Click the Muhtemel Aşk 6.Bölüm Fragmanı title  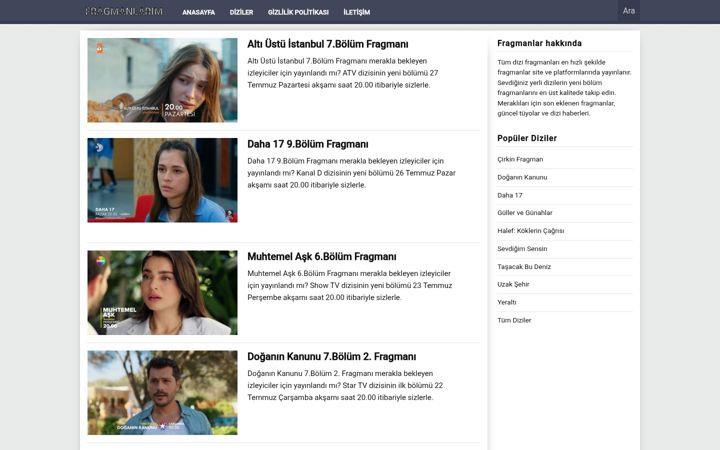(322, 257)
